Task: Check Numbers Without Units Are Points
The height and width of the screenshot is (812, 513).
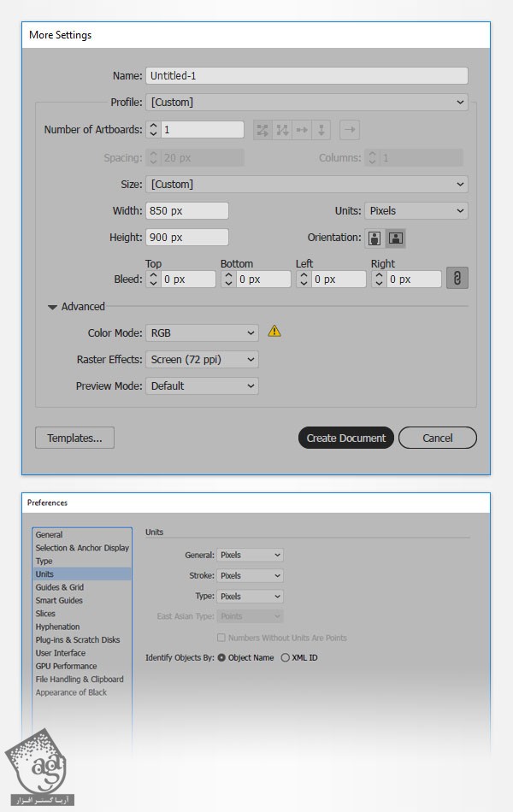Action: (x=221, y=638)
